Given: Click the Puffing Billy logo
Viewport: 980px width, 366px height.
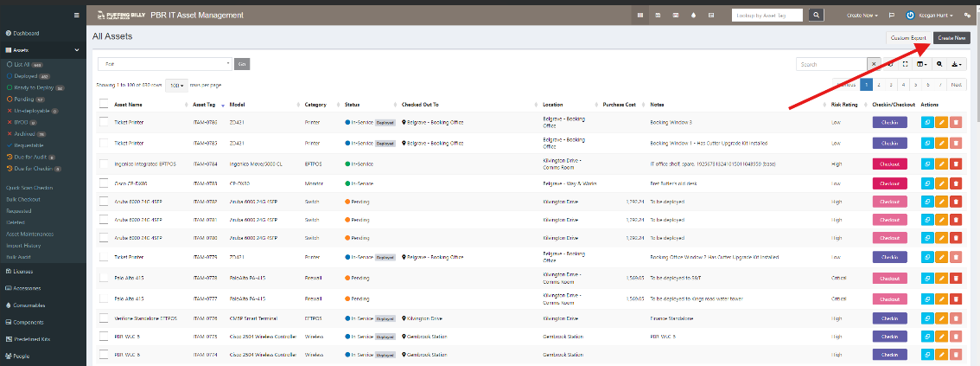Looking at the screenshot, I should click(x=122, y=15).
